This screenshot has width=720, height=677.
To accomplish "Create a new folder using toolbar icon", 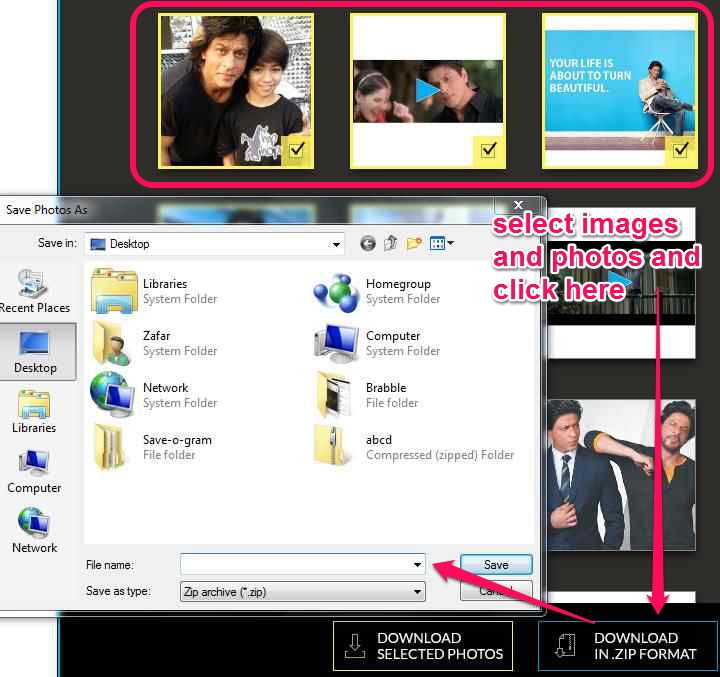I will pos(414,243).
